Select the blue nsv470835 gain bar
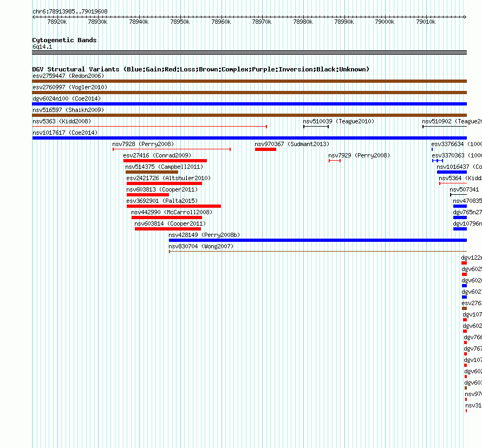This screenshot has height=448, width=482. (460, 206)
